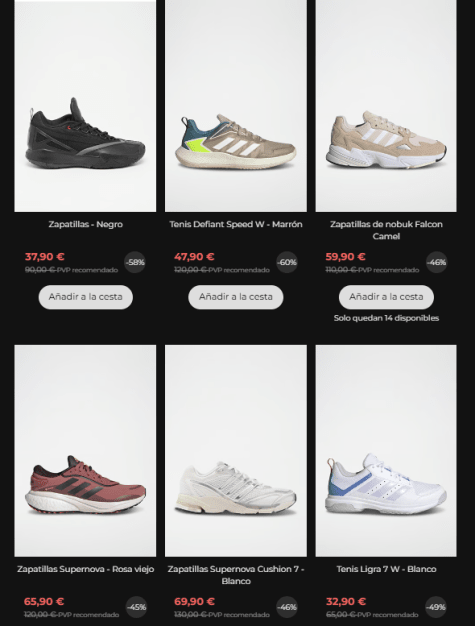
Task: Open the Falcon Camel nobuk shoe image
Action: [386, 106]
